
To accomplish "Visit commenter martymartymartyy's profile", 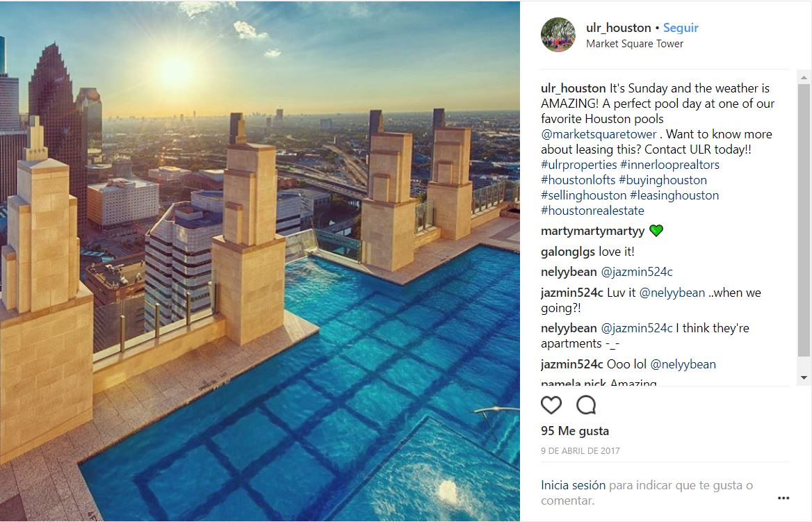I will tap(592, 231).
